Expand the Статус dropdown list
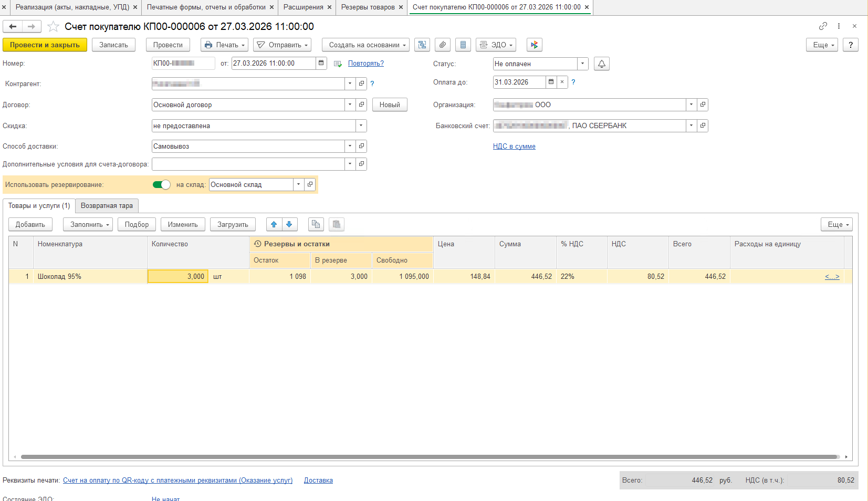Viewport: 868px width, 501px height. pyautogui.click(x=582, y=64)
